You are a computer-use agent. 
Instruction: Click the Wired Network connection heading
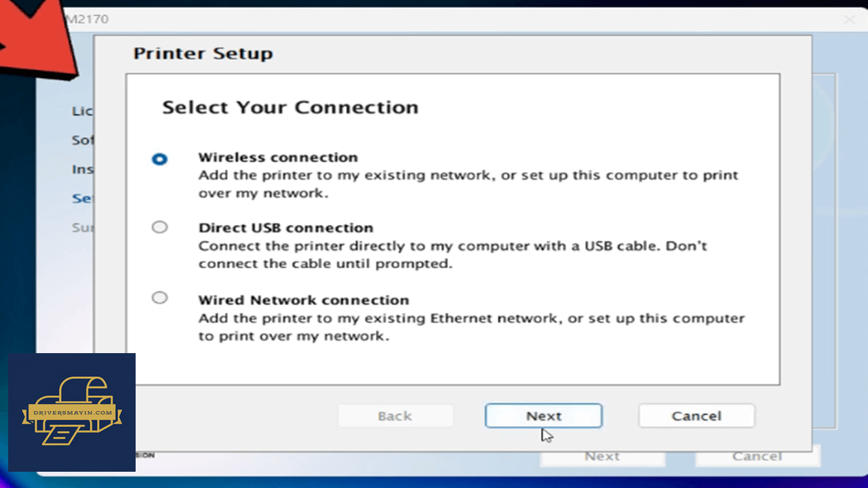point(304,300)
